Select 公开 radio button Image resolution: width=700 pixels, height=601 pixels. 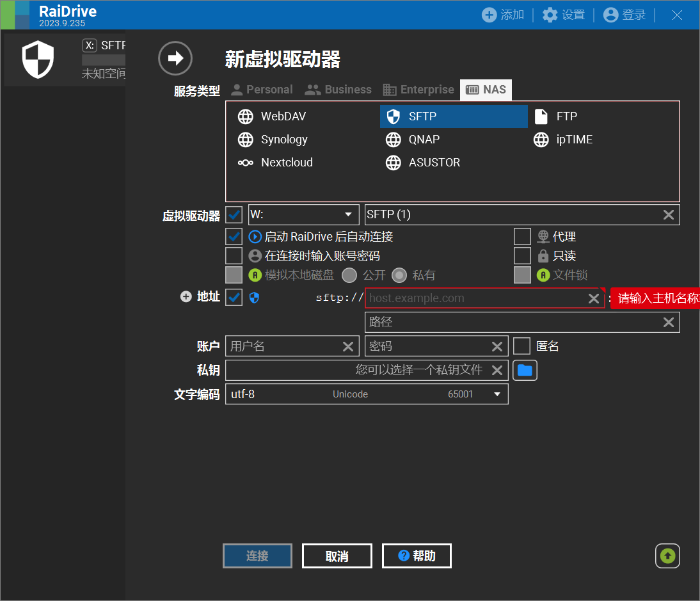349,275
